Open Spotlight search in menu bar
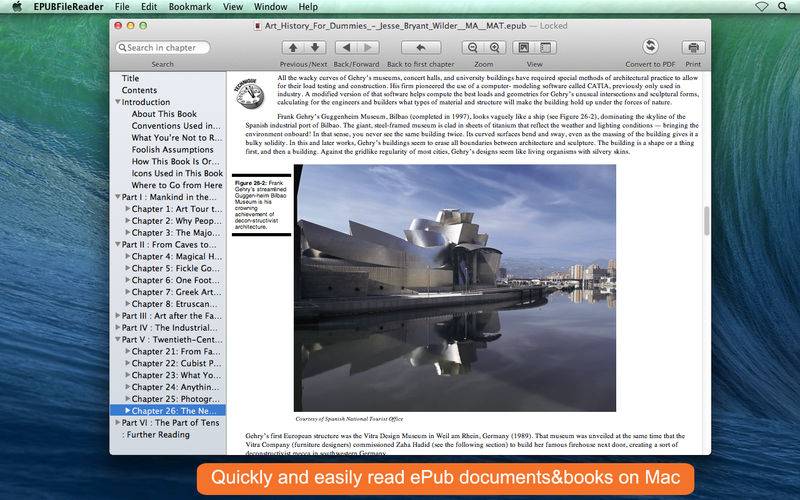The width and height of the screenshot is (800, 500). pyautogui.click(x=782, y=7)
